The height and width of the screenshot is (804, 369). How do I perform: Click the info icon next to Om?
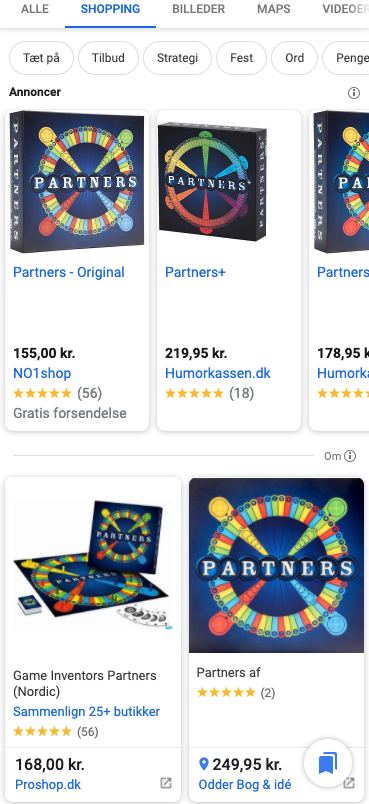click(x=350, y=456)
